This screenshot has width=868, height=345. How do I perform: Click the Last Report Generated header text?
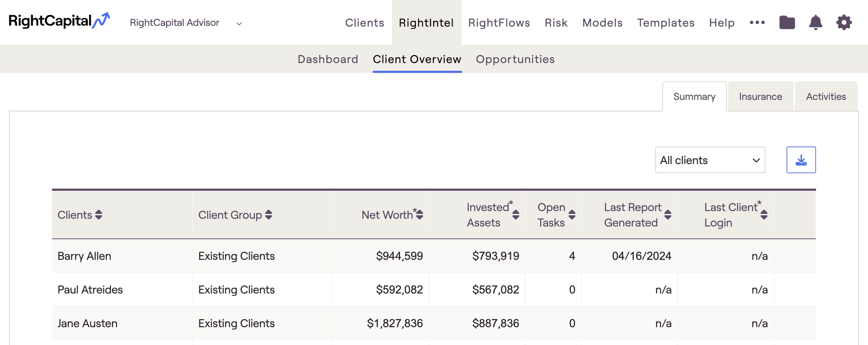[632, 215]
